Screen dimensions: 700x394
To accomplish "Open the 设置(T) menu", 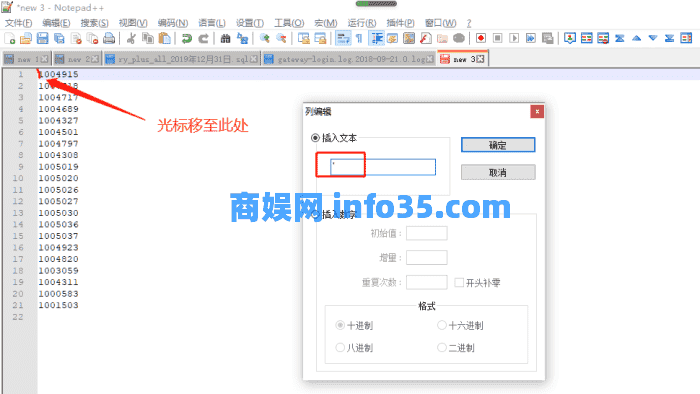I will click(x=250, y=23).
